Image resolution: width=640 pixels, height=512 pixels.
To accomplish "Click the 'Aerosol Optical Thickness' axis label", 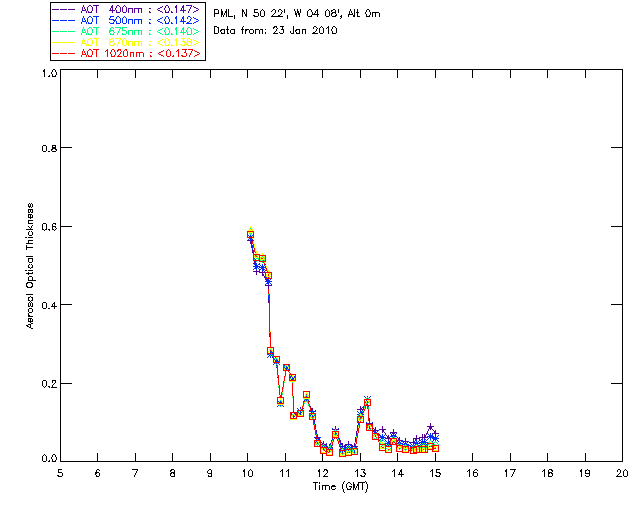I will [x=30, y=266].
